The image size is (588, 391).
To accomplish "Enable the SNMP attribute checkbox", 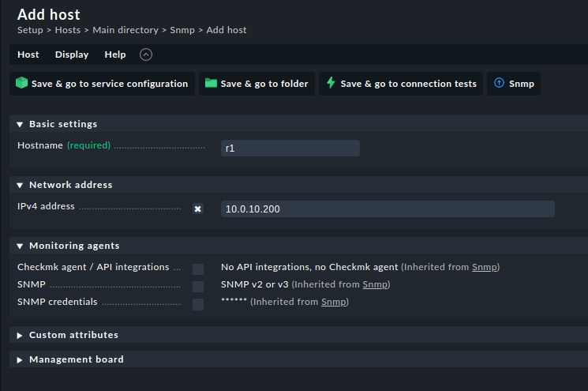I will coord(198,287).
